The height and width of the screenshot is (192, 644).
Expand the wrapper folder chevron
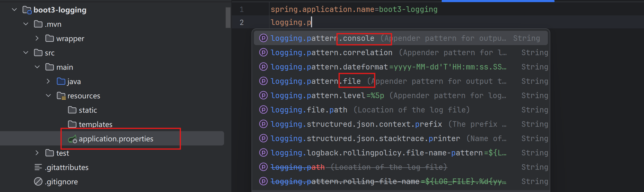pyautogui.click(x=37, y=38)
